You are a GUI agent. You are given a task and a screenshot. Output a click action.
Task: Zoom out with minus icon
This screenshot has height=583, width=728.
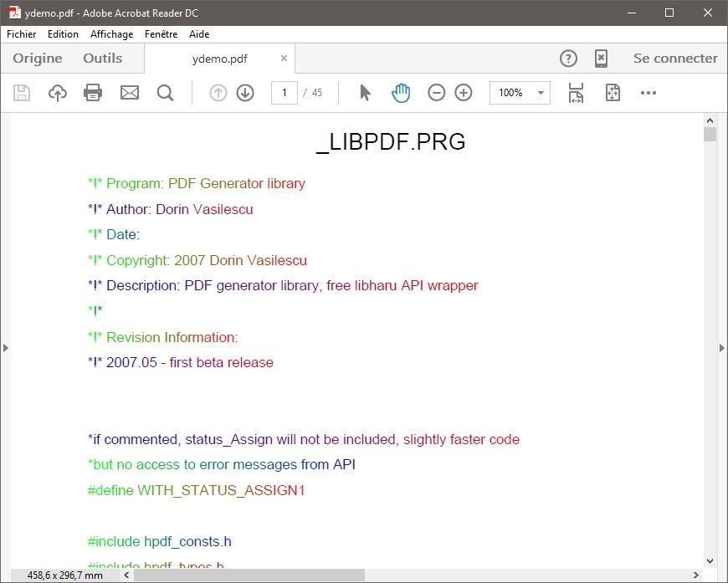[x=437, y=93]
